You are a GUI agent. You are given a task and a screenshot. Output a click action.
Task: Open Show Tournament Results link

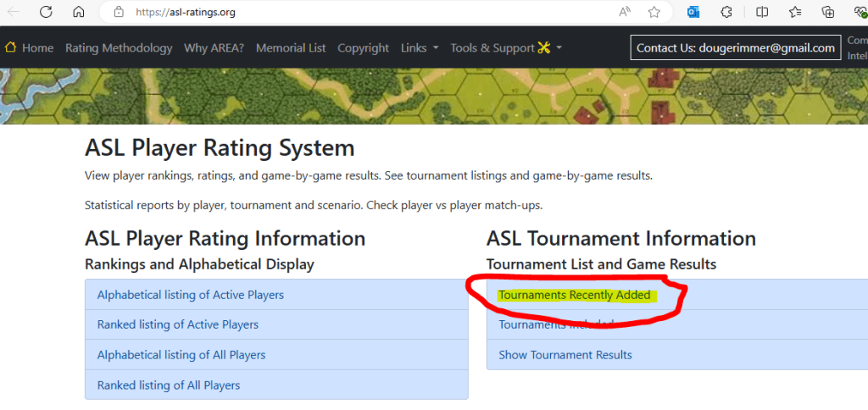565,355
